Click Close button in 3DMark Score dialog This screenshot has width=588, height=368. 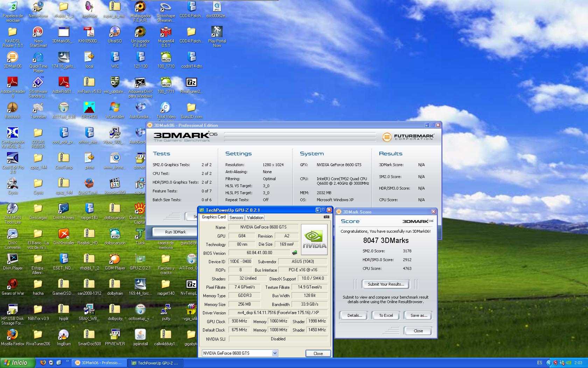(418, 331)
